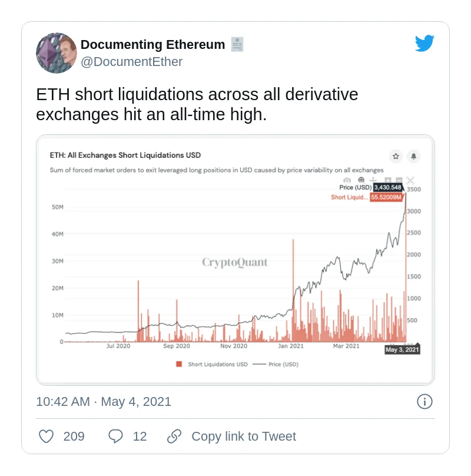Toggle Price (USD) legend line series

click(276, 364)
